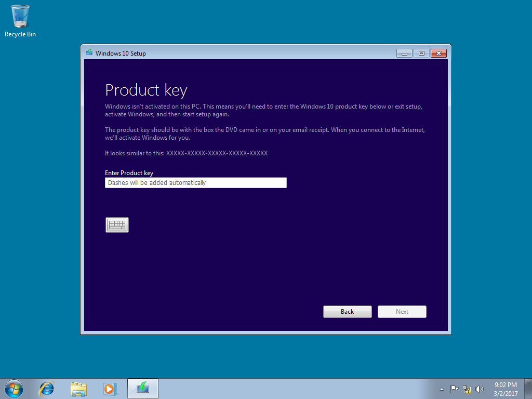
Task: Open the Windows Start menu orb
Action: pyautogui.click(x=14, y=389)
